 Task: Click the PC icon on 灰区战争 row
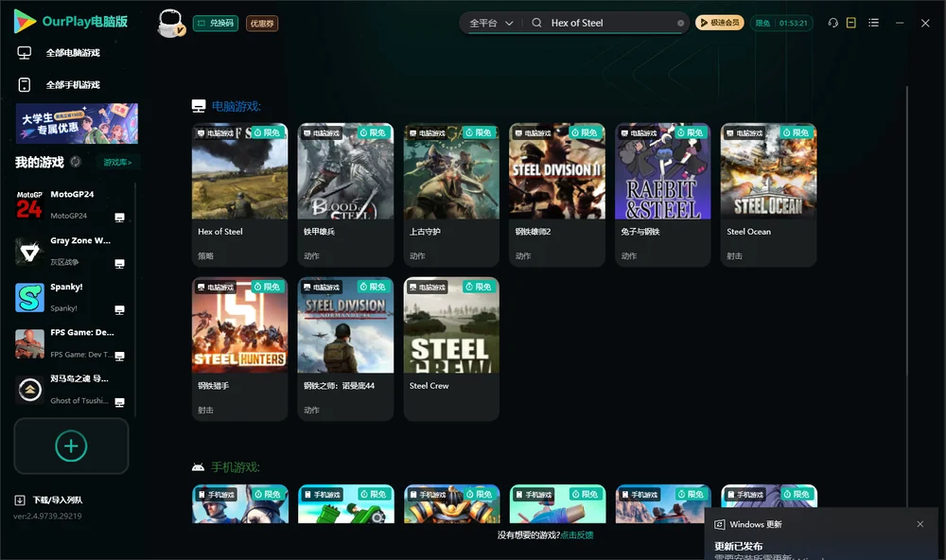click(119, 264)
